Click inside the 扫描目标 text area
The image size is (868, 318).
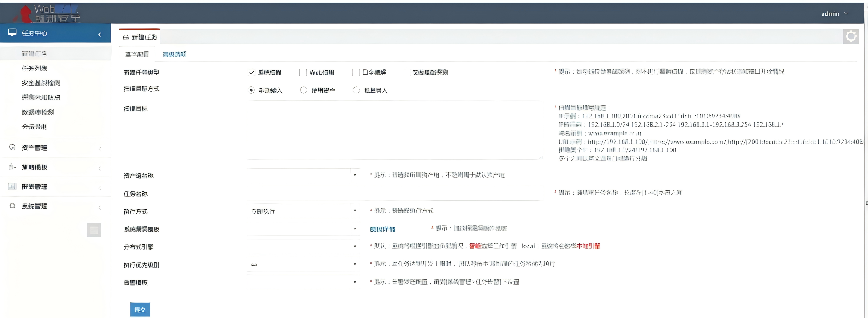(395, 130)
